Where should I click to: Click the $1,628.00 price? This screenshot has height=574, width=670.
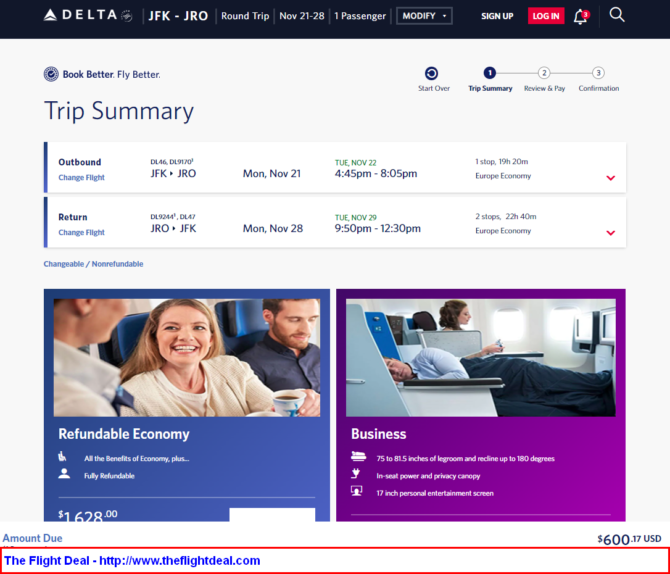click(88, 515)
